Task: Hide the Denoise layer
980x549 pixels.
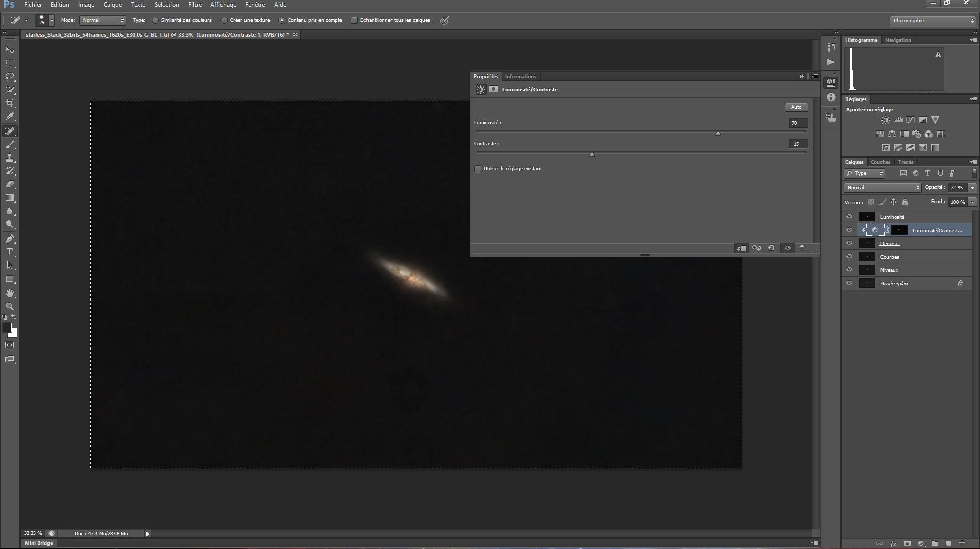Action: (x=849, y=243)
